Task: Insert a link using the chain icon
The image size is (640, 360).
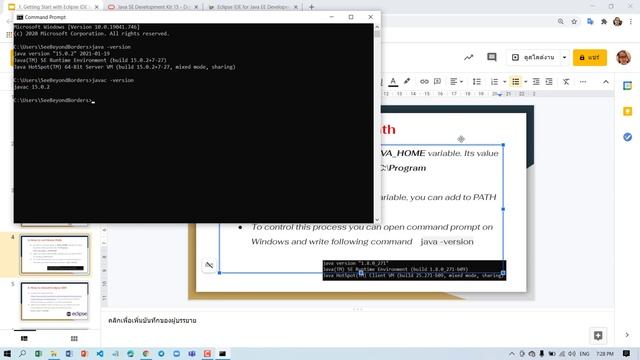Action: pos(424,82)
